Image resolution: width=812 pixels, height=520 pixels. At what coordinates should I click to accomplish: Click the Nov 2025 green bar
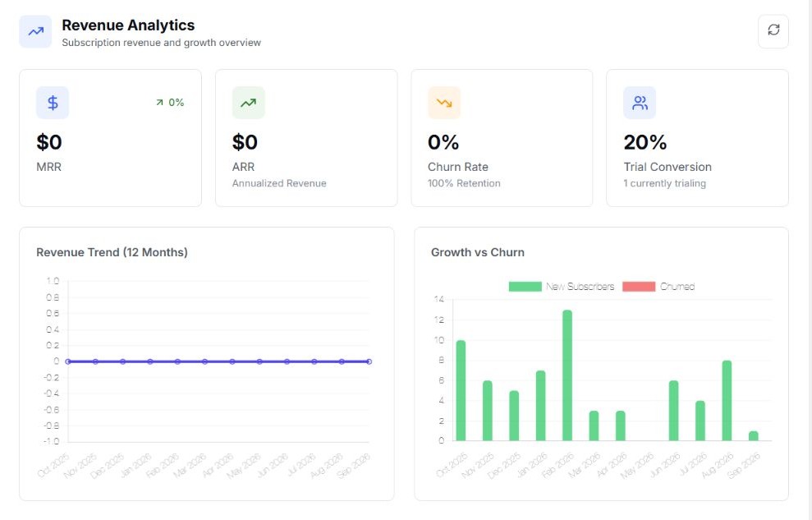[488, 411]
